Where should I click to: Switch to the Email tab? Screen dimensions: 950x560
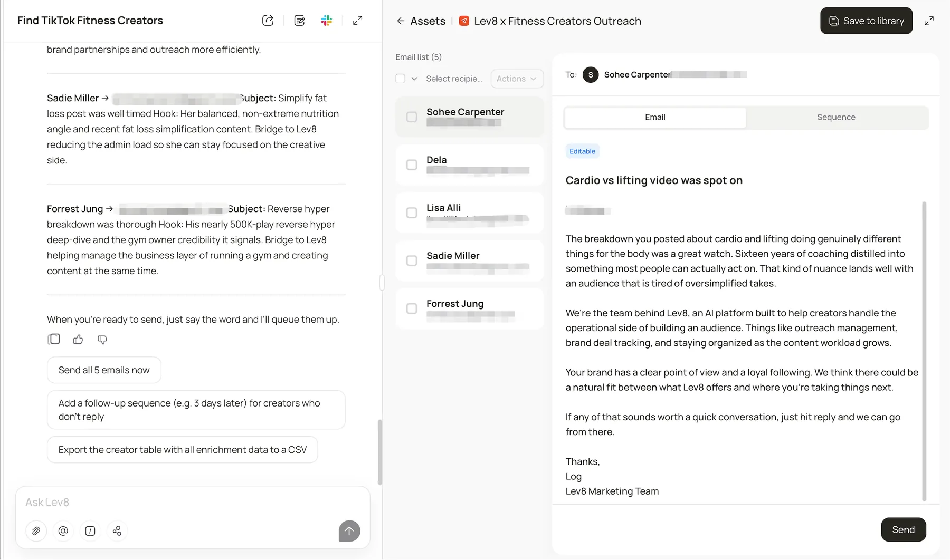pyautogui.click(x=655, y=117)
